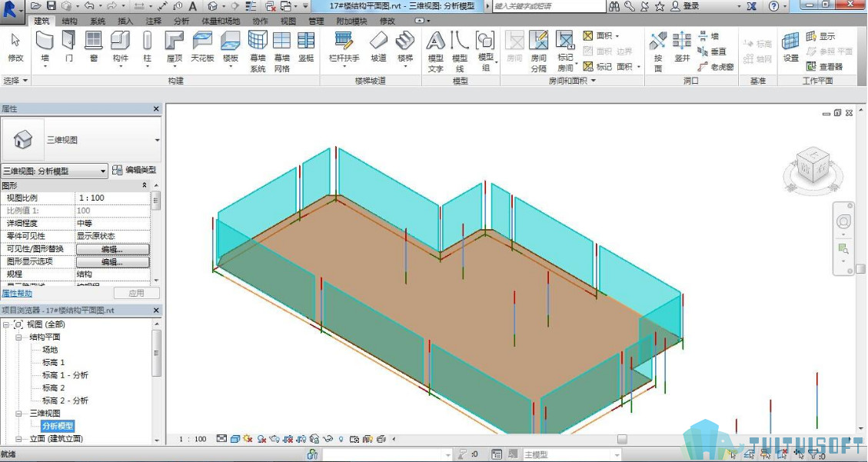Screen dimensions: 868x462
Task: Select the 柱 (Column) tool
Action: [x=148, y=48]
